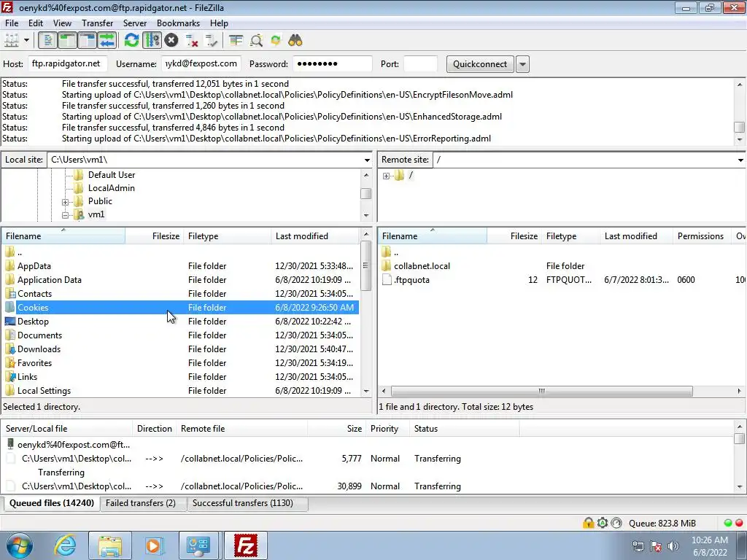Open directory listing filters dialog
The image size is (747, 560).
[x=236, y=41]
